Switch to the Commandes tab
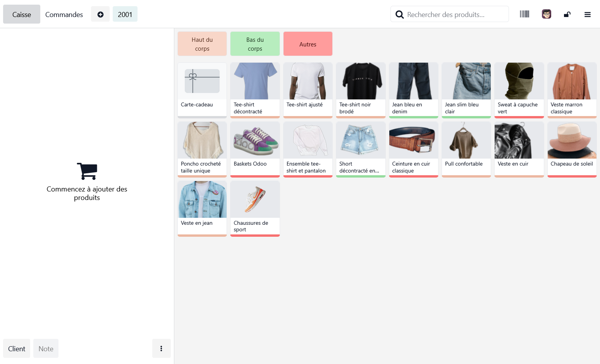Image resolution: width=600 pixels, height=364 pixels. pyautogui.click(x=64, y=14)
